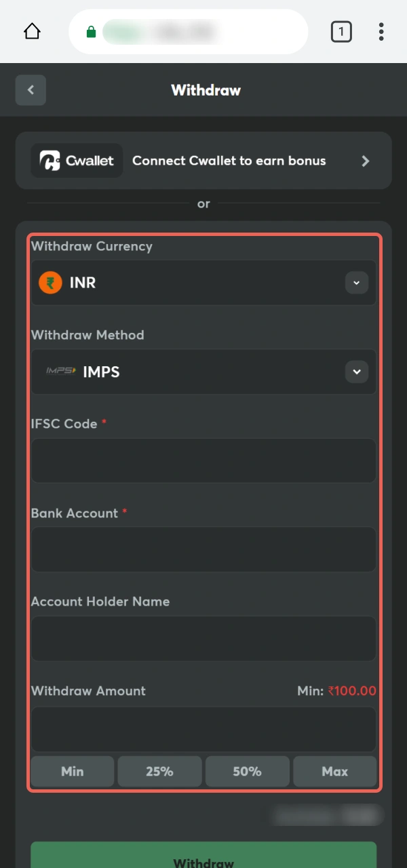The height and width of the screenshot is (868, 407).
Task: Tap the Bank Account input field
Action: point(203,549)
